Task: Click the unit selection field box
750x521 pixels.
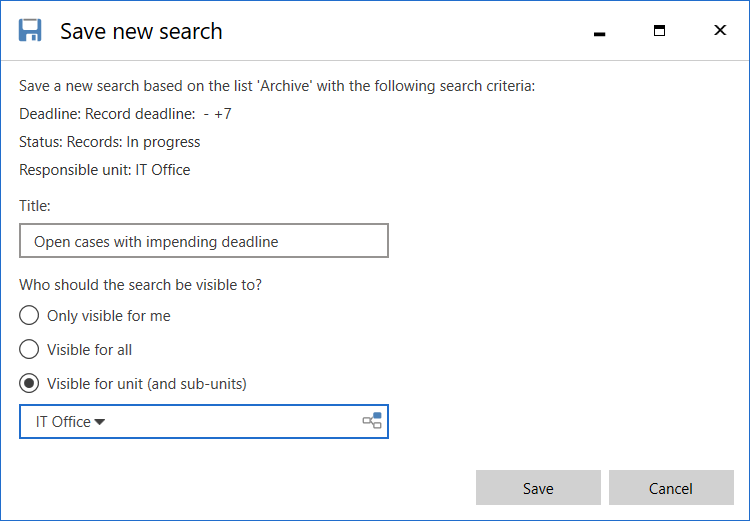Action: click(204, 421)
